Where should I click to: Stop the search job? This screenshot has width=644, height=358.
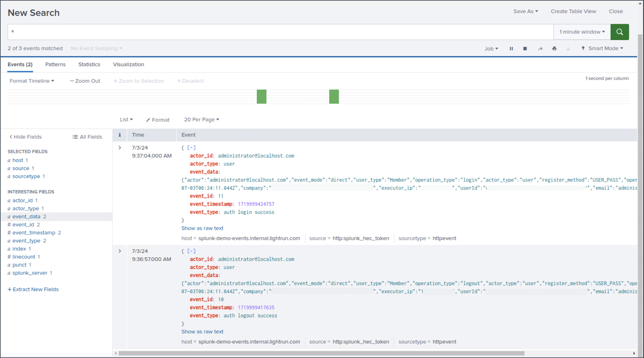pos(525,48)
